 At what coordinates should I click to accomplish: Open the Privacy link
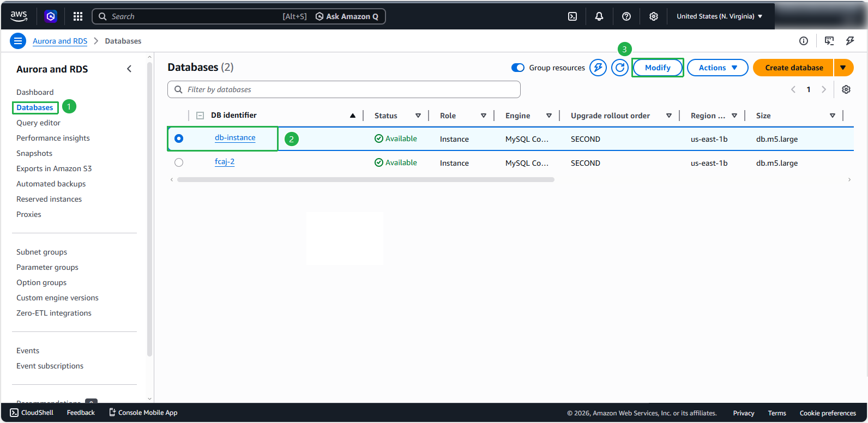pos(744,413)
